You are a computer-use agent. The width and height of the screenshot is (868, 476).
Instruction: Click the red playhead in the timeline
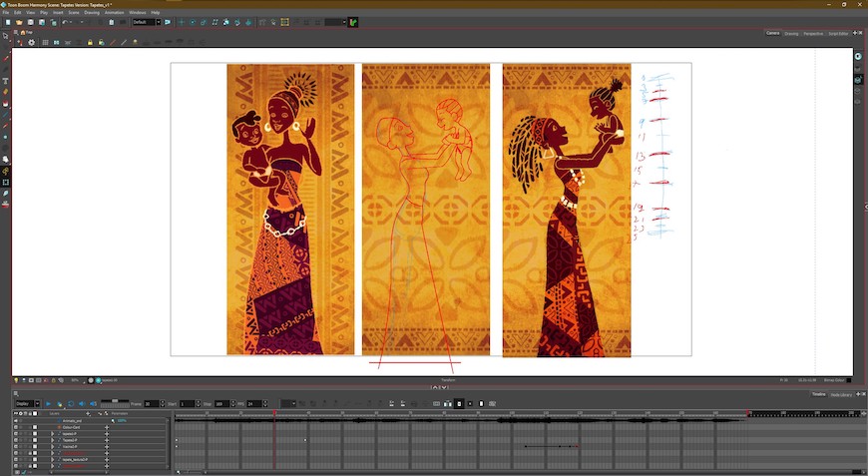click(274, 413)
